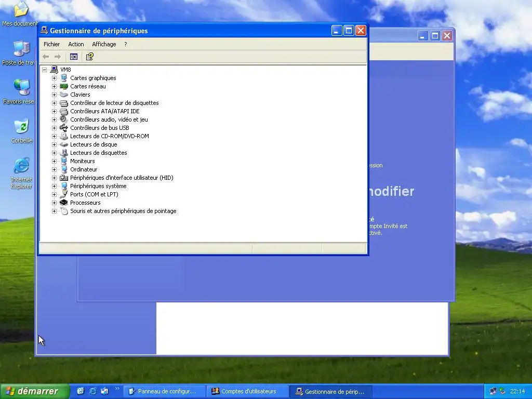Click the Lecteurs de disquettes icon
This screenshot has height=399, width=532.
click(64, 153)
